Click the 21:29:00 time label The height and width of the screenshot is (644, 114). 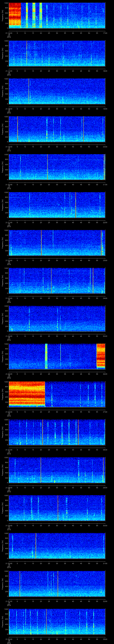point(9,525)
